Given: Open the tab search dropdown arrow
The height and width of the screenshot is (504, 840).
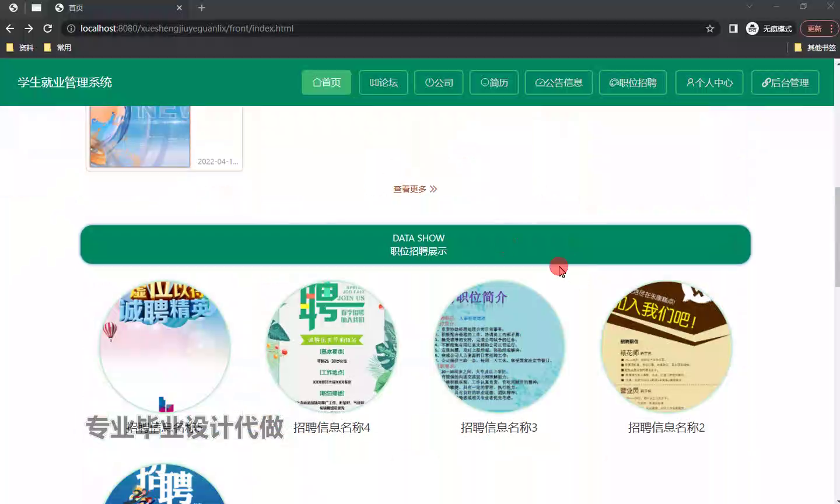Looking at the screenshot, I should click(x=750, y=6).
